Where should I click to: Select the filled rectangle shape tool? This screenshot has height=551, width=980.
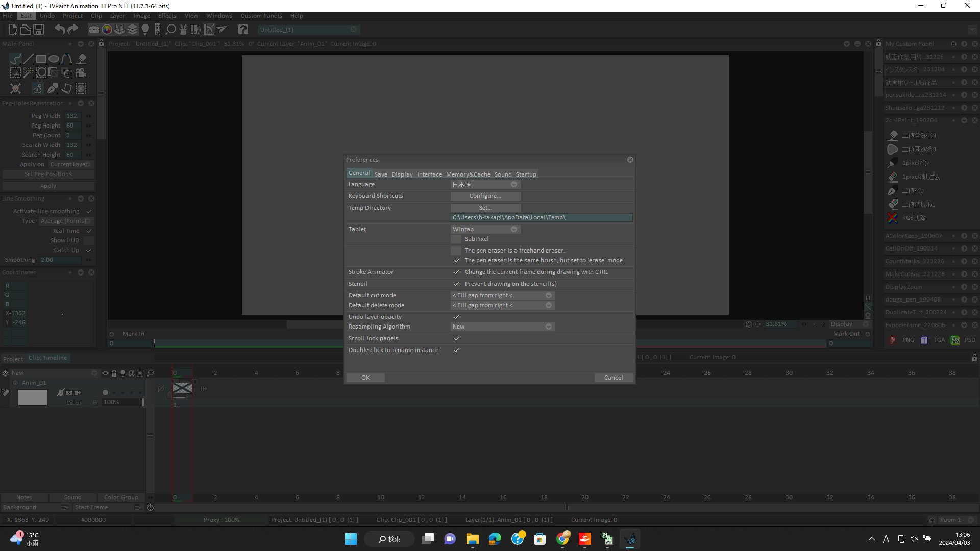41,59
